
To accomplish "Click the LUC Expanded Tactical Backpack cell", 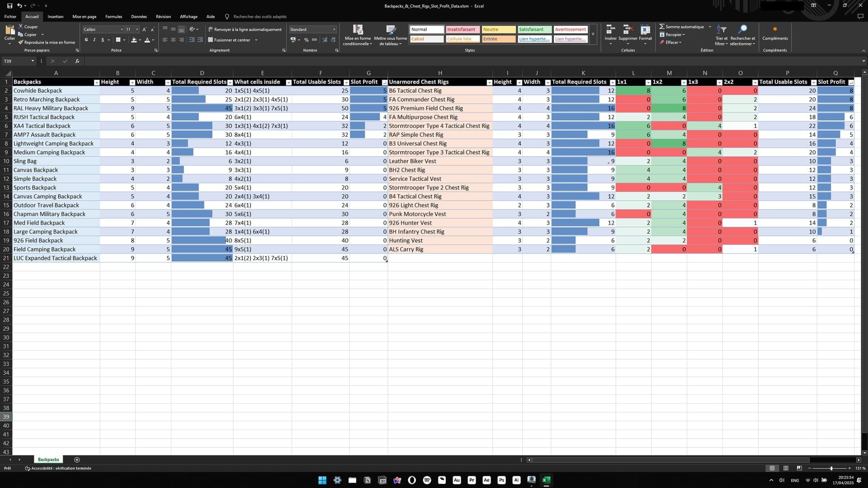I will tap(56, 258).
